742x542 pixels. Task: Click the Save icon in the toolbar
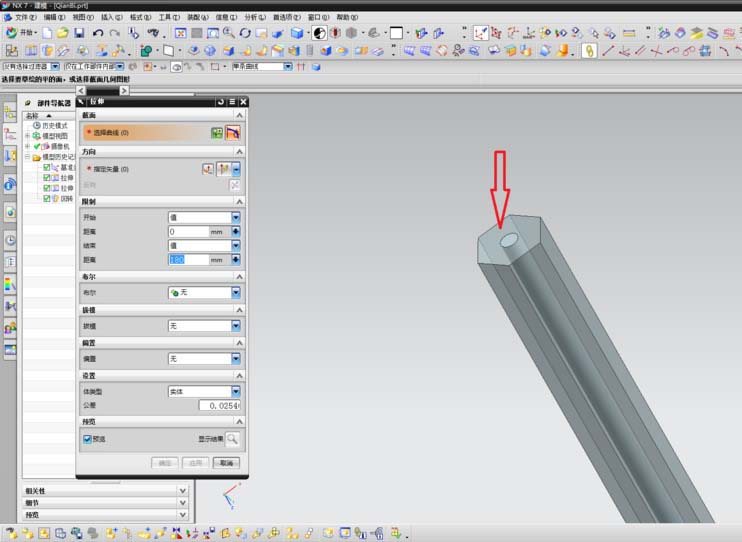click(79, 33)
